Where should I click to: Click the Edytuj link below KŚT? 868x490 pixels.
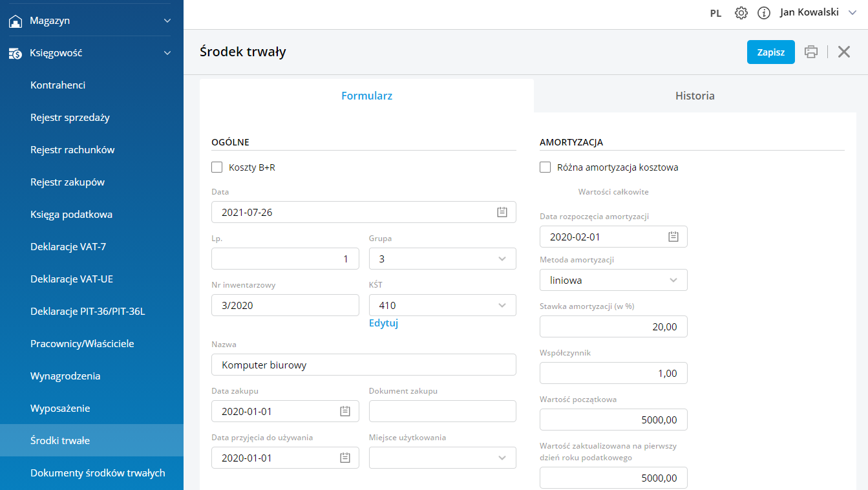point(383,323)
